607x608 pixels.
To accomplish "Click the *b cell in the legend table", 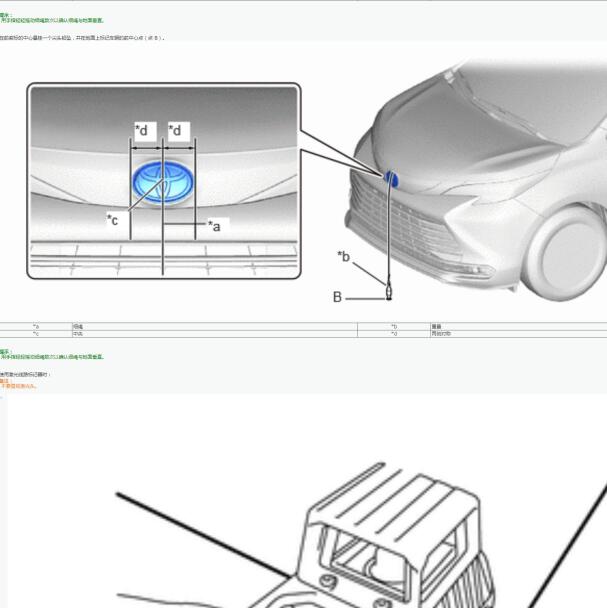I will 394,326.
